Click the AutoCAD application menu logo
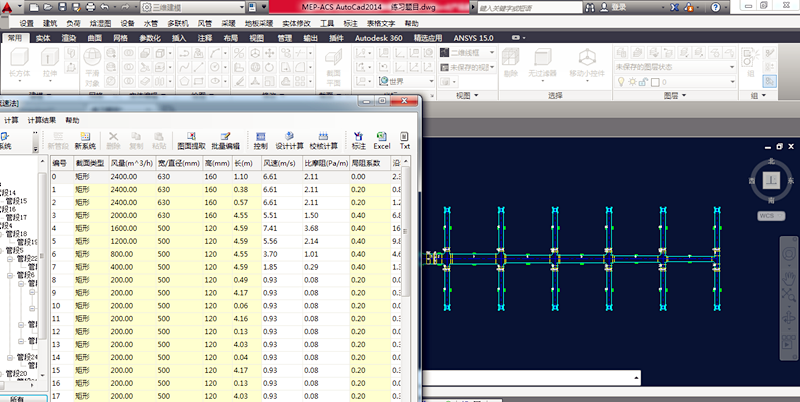The width and height of the screenshot is (800, 402). (x=7, y=7)
